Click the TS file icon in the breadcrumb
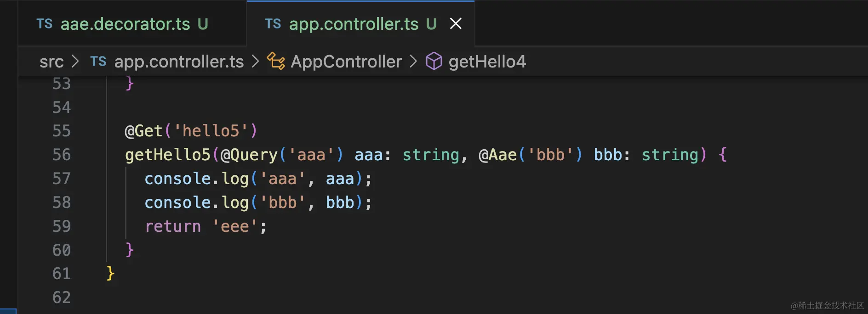This screenshot has width=868, height=314. pyautogui.click(x=98, y=62)
